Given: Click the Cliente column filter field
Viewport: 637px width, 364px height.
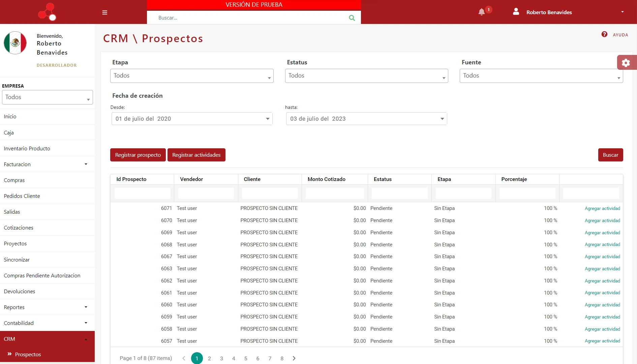Looking at the screenshot, I should (x=270, y=193).
